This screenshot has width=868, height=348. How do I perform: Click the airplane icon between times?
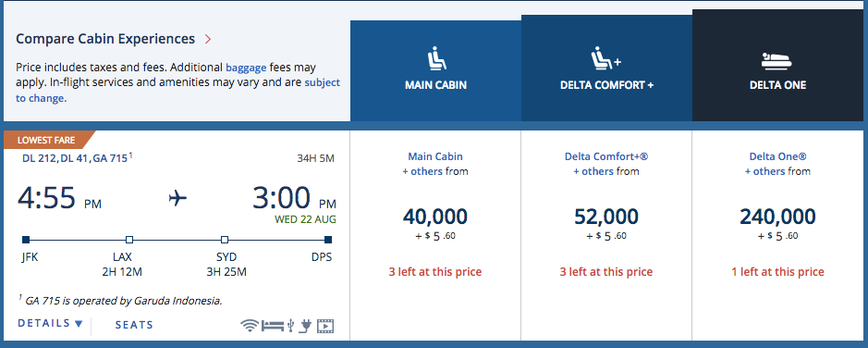(177, 198)
